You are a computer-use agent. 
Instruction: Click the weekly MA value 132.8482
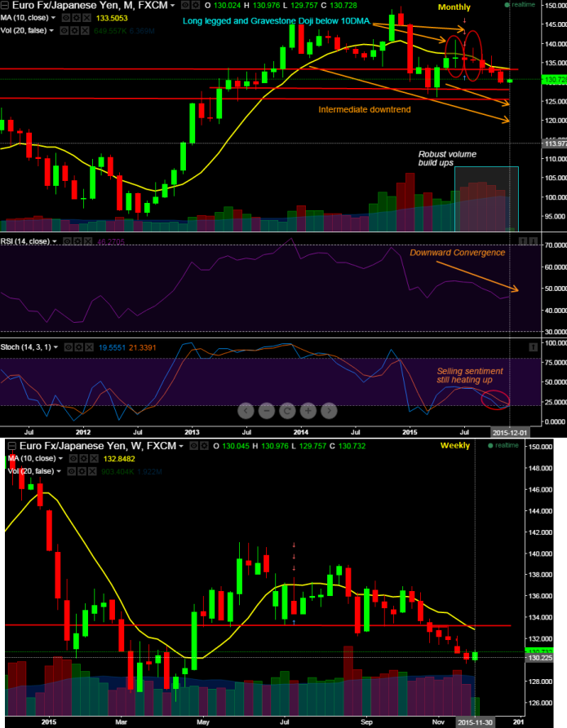tap(119, 459)
